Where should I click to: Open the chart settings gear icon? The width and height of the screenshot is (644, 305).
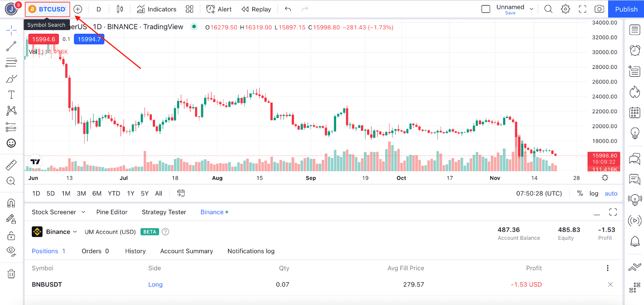(566, 9)
